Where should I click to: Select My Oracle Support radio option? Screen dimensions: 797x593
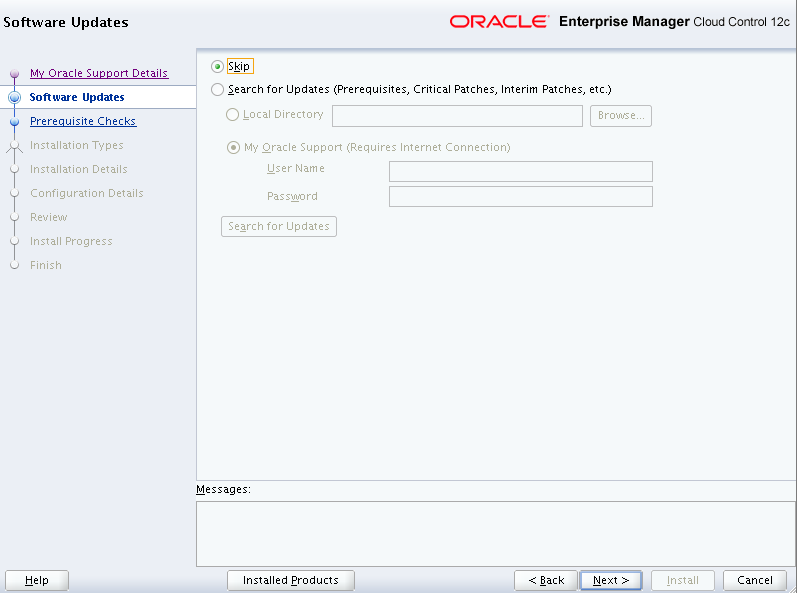(x=234, y=147)
